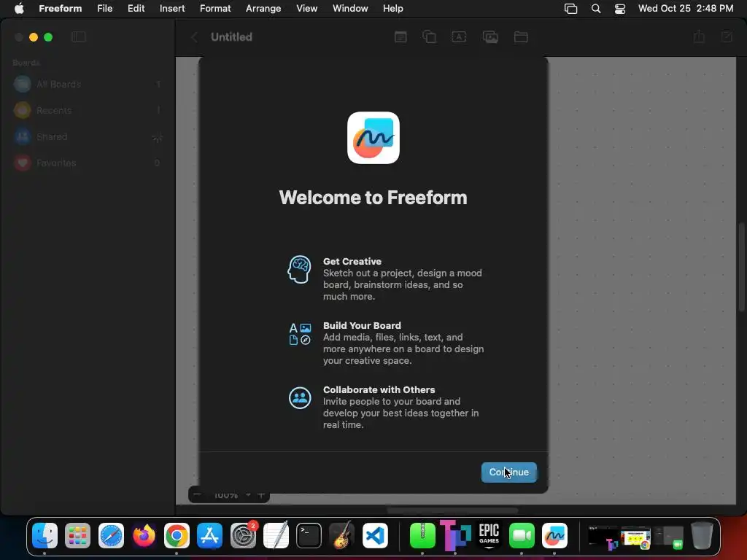
Task: Launch Firefox from the Dock
Action: click(144, 536)
